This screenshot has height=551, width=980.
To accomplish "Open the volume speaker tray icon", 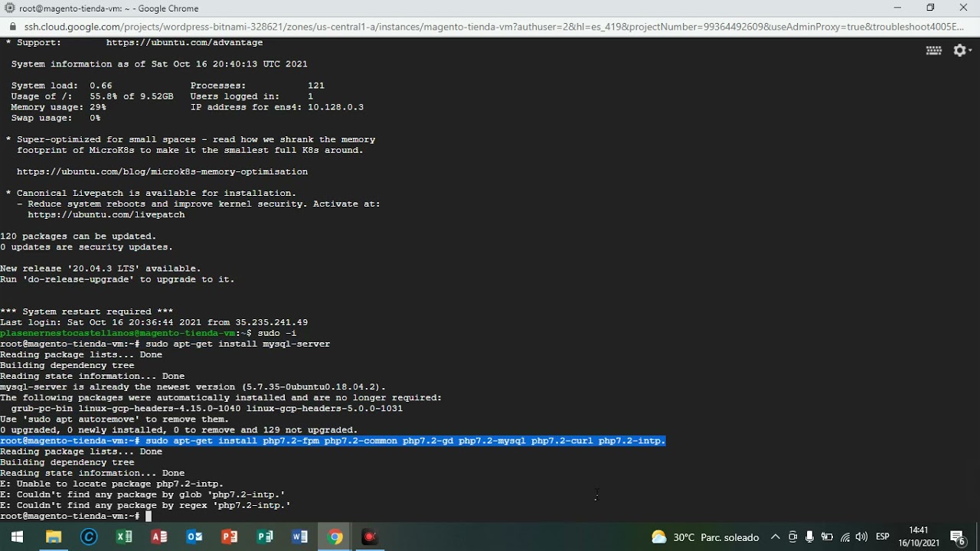I will click(x=862, y=537).
